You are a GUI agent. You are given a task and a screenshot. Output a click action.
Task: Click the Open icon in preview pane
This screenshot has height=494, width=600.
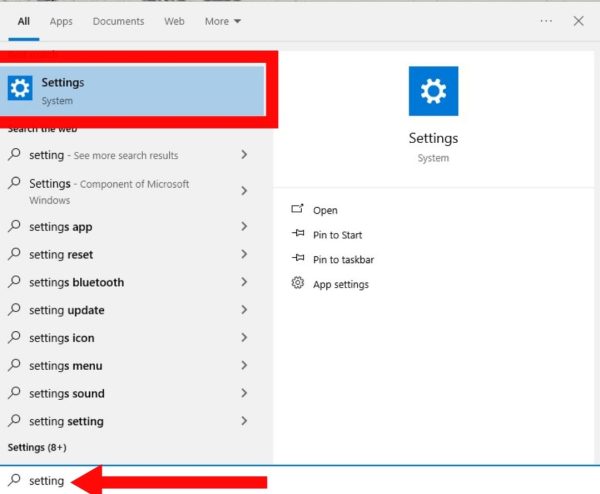coord(297,210)
